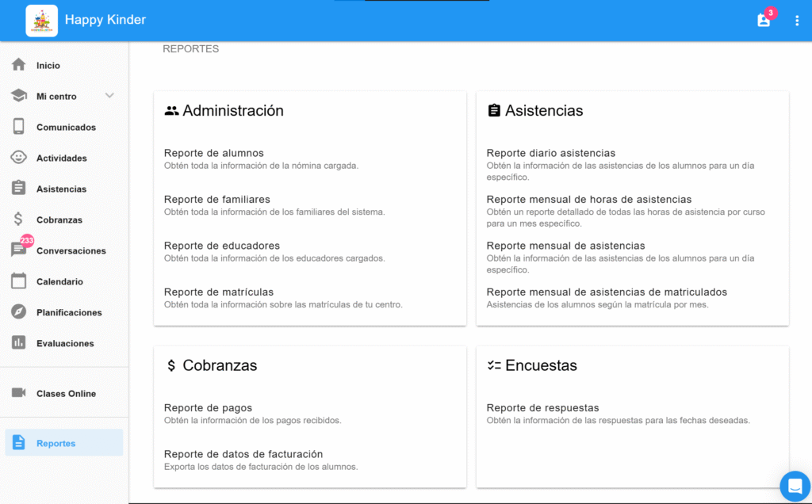
Task: Click 'Exporta los datos de facturación de los alumnos.'
Action: [x=260, y=467]
